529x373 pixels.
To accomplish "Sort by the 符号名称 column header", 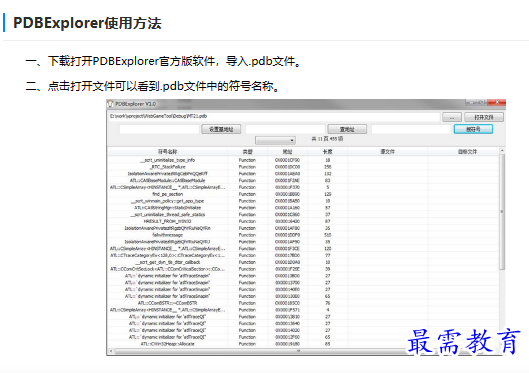I will point(167,152).
